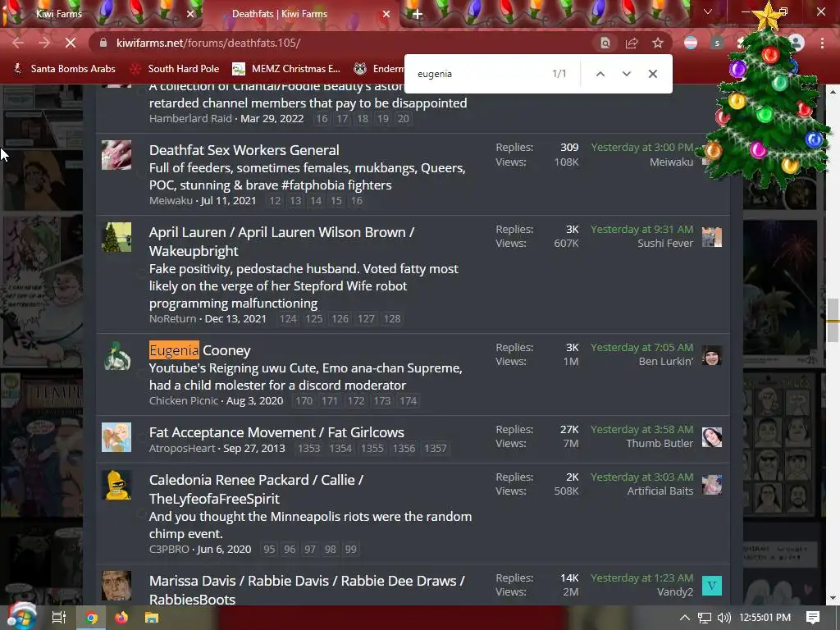840x630 pixels.
Task: Open April Lauren Wakeupbright thread
Action: coord(281,241)
